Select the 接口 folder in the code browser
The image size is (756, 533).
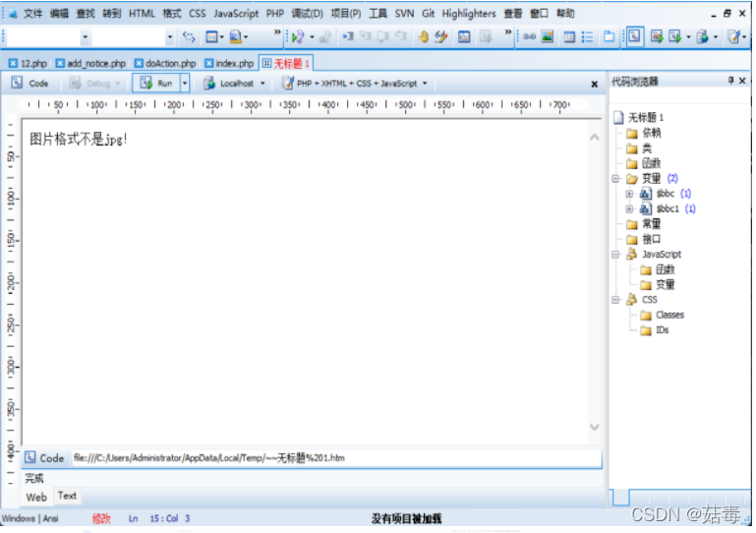tap(644, 239)
